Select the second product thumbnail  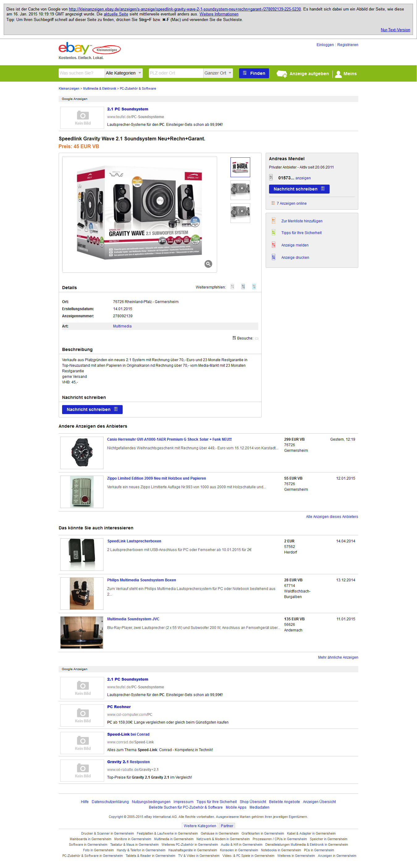[240, 190]
